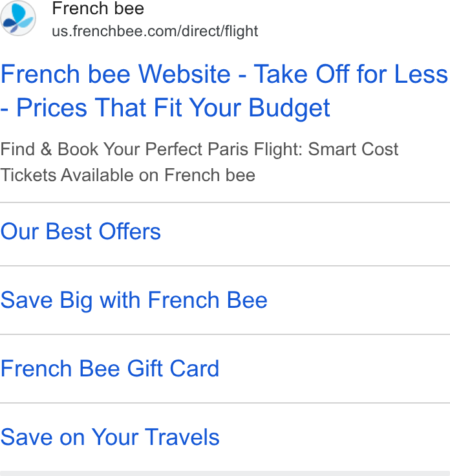Click the 'Prices That Fit Your Budget' headline line
This screenshot has width=450, height=476.
[x=173, y=107]
